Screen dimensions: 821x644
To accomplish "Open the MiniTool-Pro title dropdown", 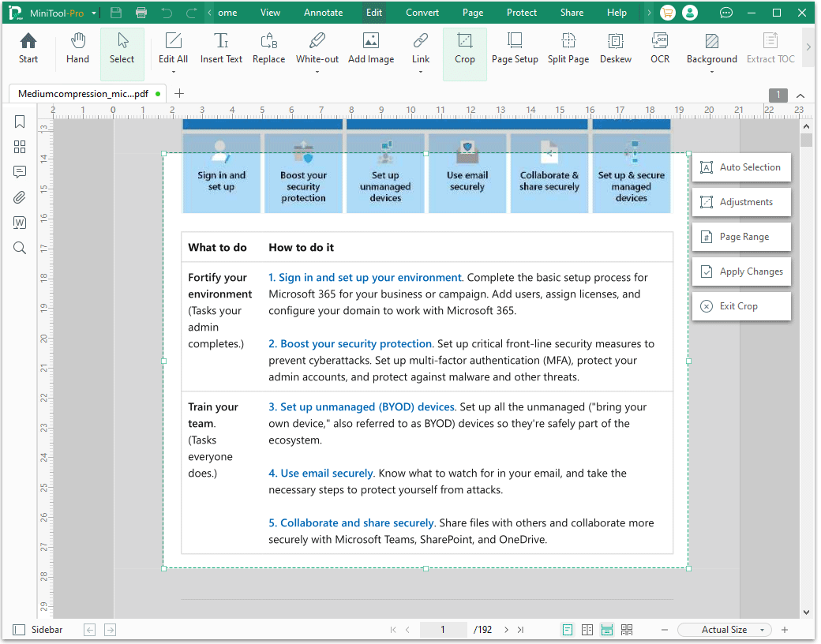I will (96, 13).
